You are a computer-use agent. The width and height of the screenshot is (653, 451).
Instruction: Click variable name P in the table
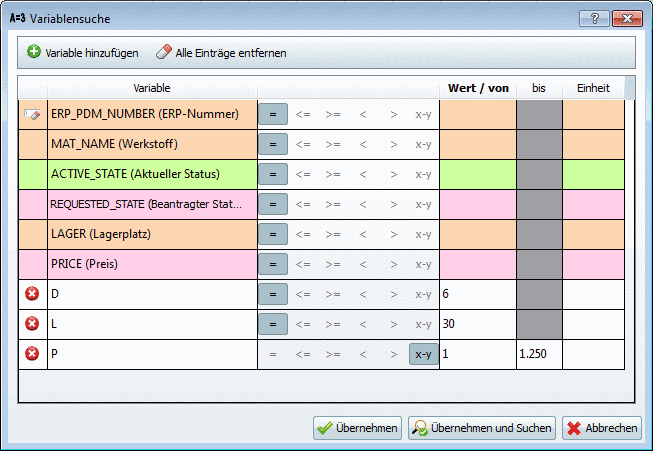54,354
